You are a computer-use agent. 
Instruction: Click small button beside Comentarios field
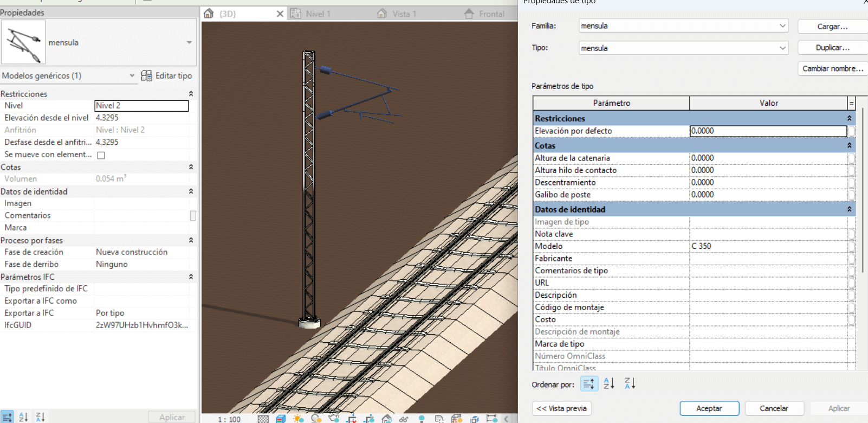coord(193,216)
